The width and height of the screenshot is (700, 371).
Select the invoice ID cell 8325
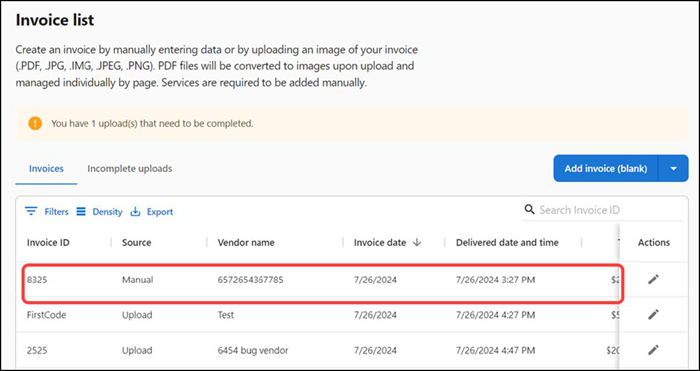pos(36,280)
